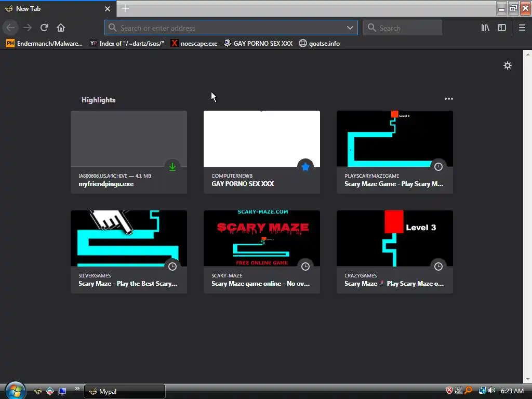Click the scrollbar up arrow
Screen dimensions: 532x399
coord(528,54)
